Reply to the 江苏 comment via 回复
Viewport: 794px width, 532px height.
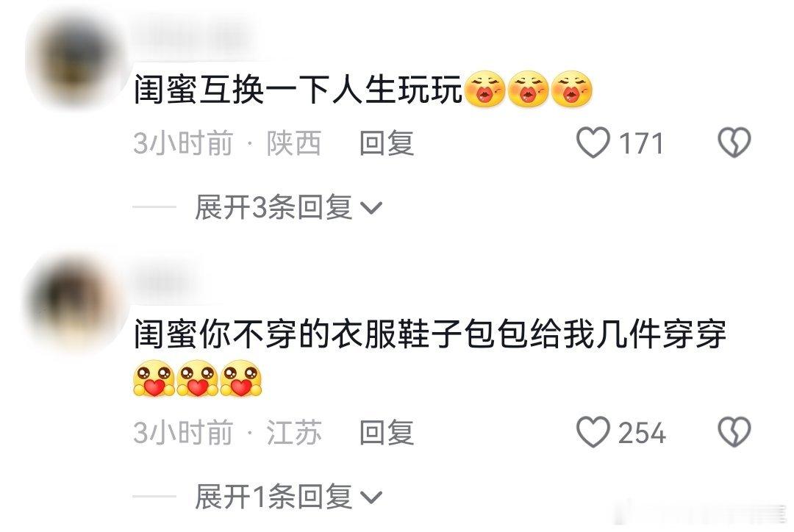pos(387,433)
